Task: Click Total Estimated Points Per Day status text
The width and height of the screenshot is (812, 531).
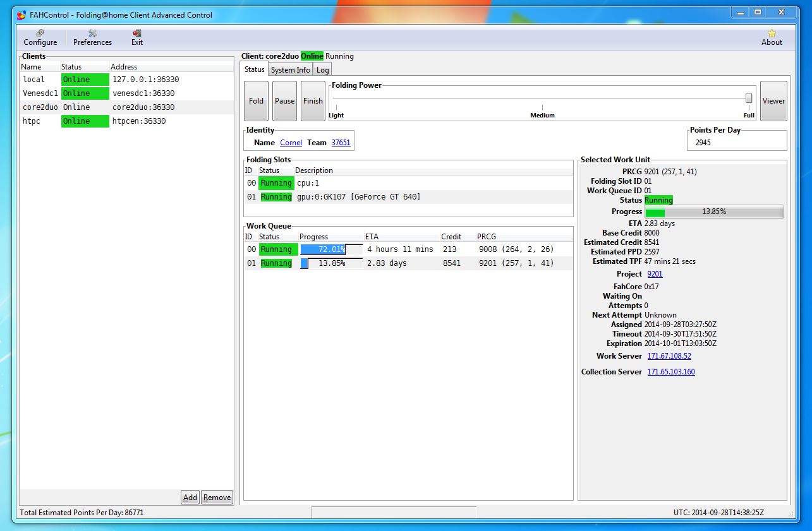Action: pyautogui.click(x=82, y=513)
